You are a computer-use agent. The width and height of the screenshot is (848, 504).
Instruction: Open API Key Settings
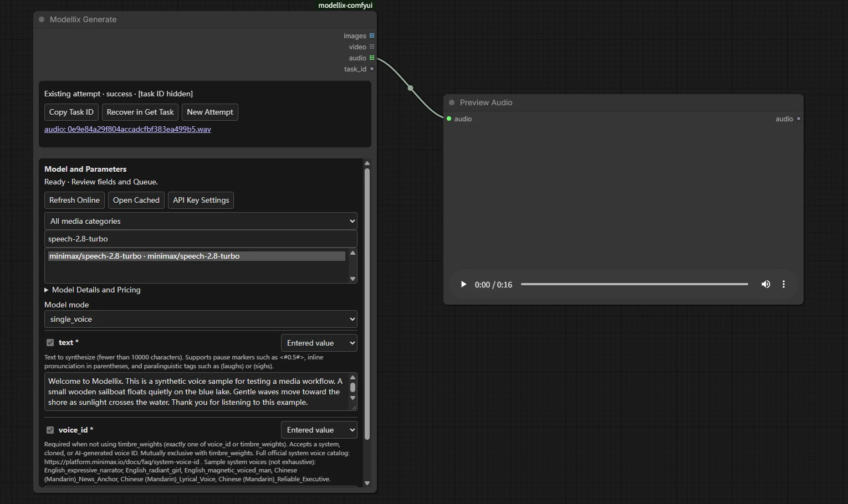pos(201,200)
